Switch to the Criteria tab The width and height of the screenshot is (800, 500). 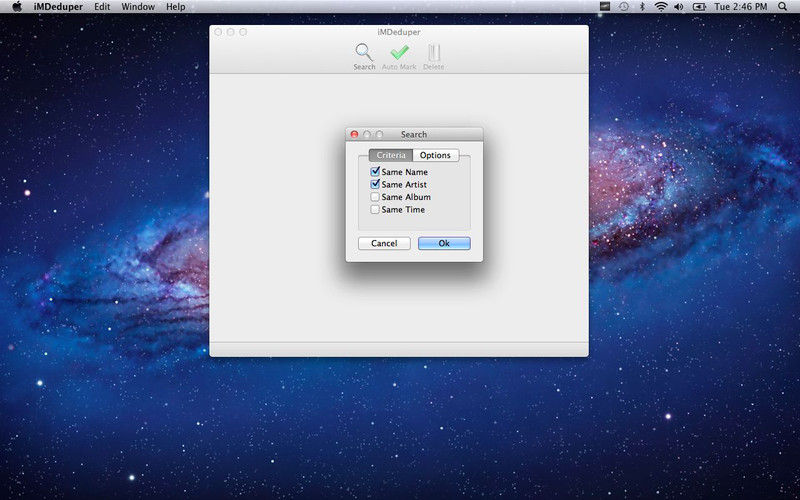(x=391, y=155)
